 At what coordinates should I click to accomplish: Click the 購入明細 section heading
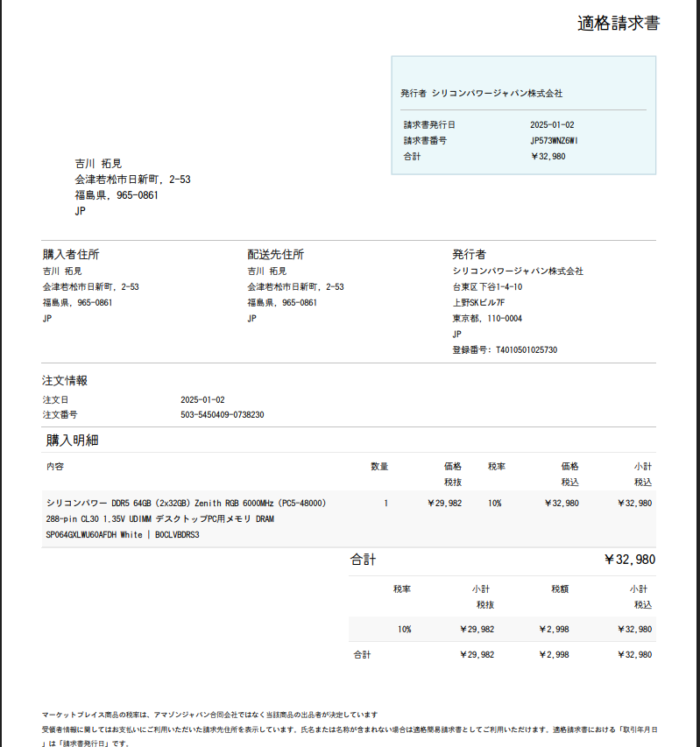click(72, 440)
